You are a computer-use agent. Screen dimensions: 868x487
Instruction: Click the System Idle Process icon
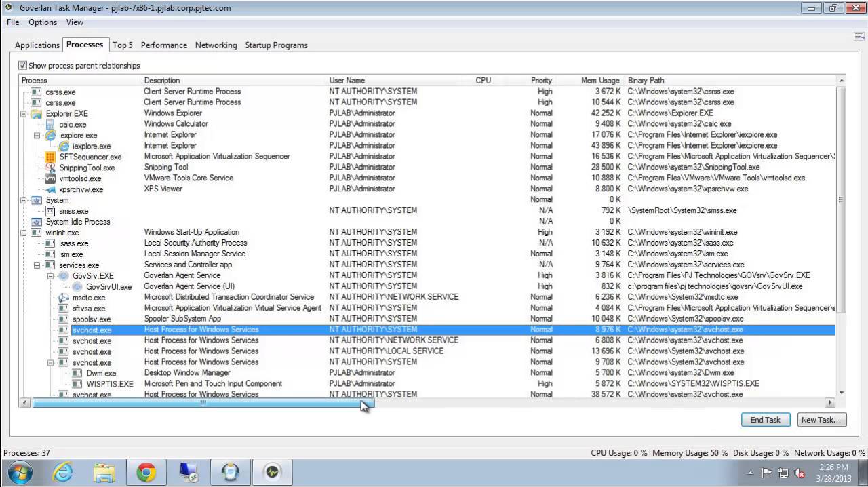(37, 222)
